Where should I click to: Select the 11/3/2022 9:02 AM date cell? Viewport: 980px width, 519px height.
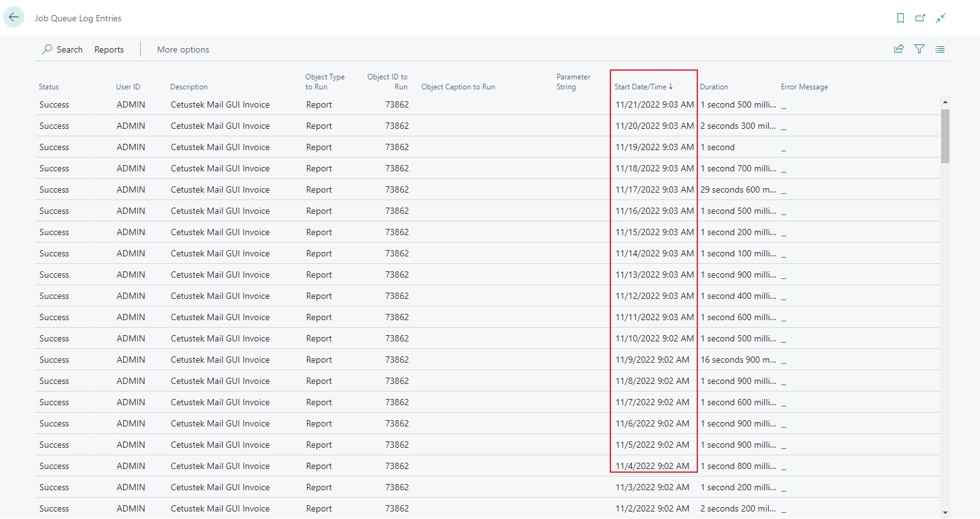coord(652,487)
